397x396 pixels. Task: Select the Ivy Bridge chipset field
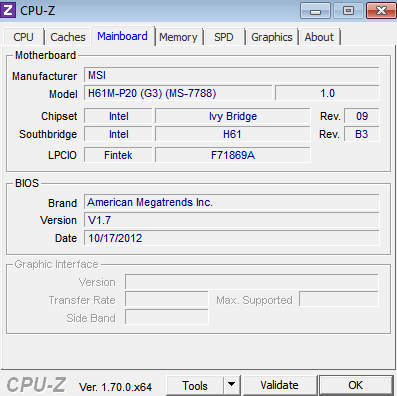coord(233,116)
